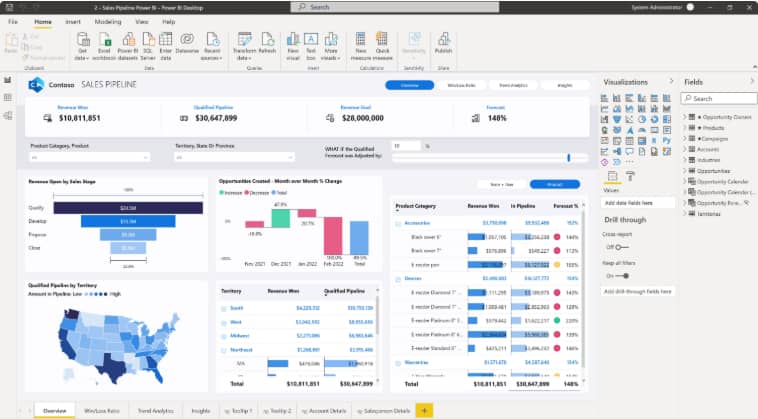The image size is (758, 419).
Task: Select the donut chart visual
Action: tap(654, 119)
